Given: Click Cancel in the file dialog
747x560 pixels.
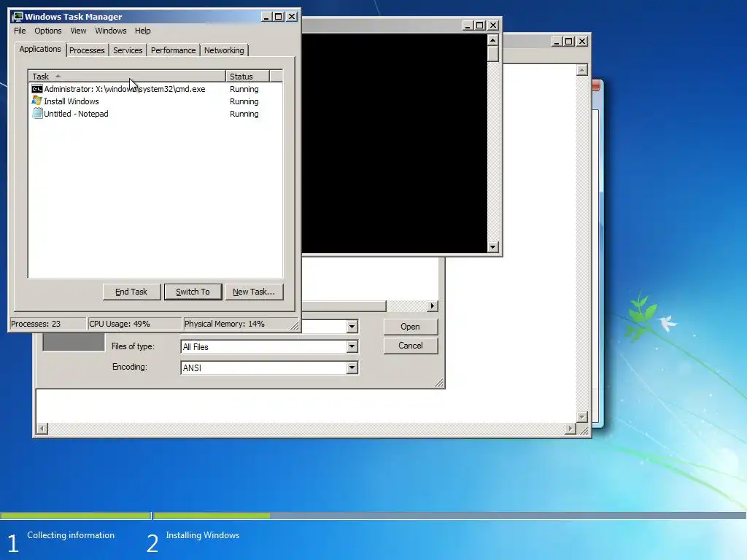Looking at the screenshot, I should (410, 346).
